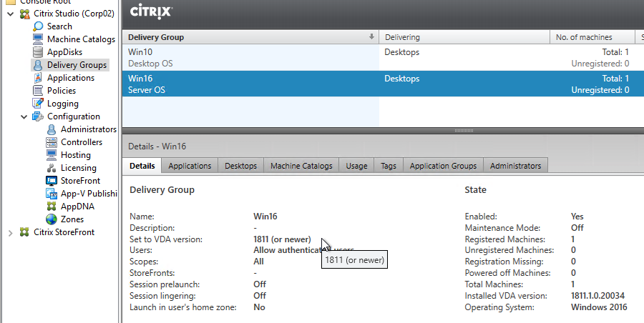Select the Win16 Server OS row

click(x=383, y=84)
